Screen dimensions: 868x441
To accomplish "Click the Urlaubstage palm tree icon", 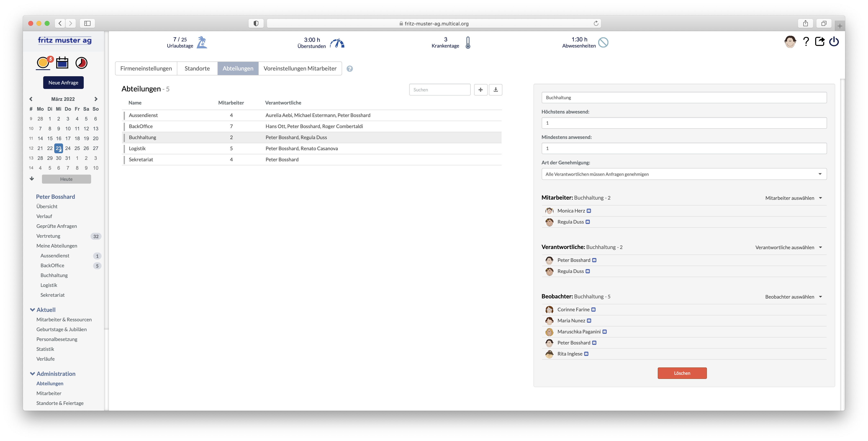I will tap(202, 42).
